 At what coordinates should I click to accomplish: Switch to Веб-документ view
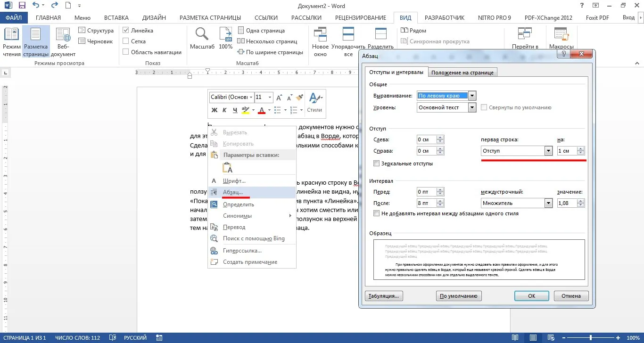(63, 41)
